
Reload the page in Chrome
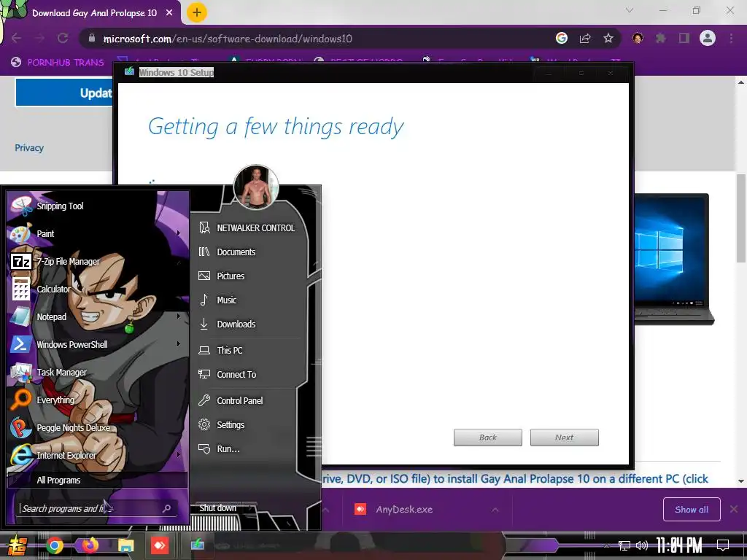[x=63, y=38]
